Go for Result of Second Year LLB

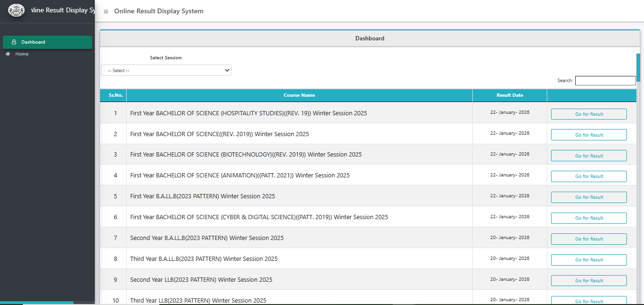589,281
